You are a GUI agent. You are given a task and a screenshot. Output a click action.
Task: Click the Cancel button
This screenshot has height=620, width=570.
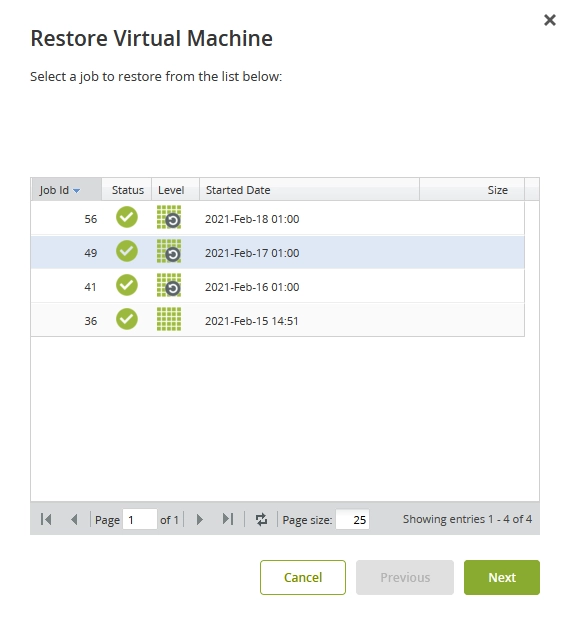click(x=303, y=577)
